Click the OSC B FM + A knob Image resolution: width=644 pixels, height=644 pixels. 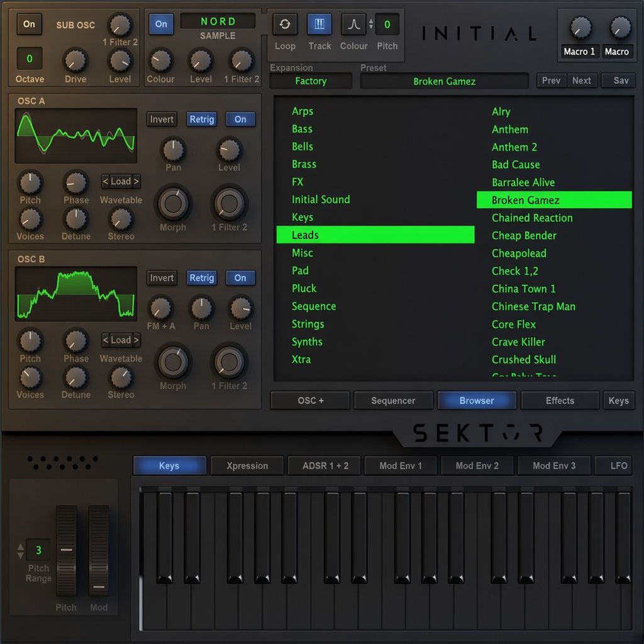[160, 308]
